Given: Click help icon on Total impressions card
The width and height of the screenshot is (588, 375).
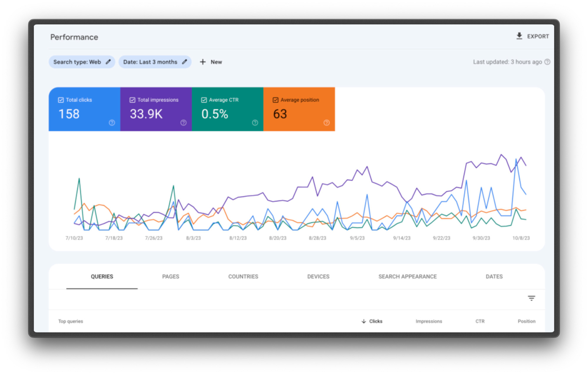Looking at the screenshot, I should [183, 123].
